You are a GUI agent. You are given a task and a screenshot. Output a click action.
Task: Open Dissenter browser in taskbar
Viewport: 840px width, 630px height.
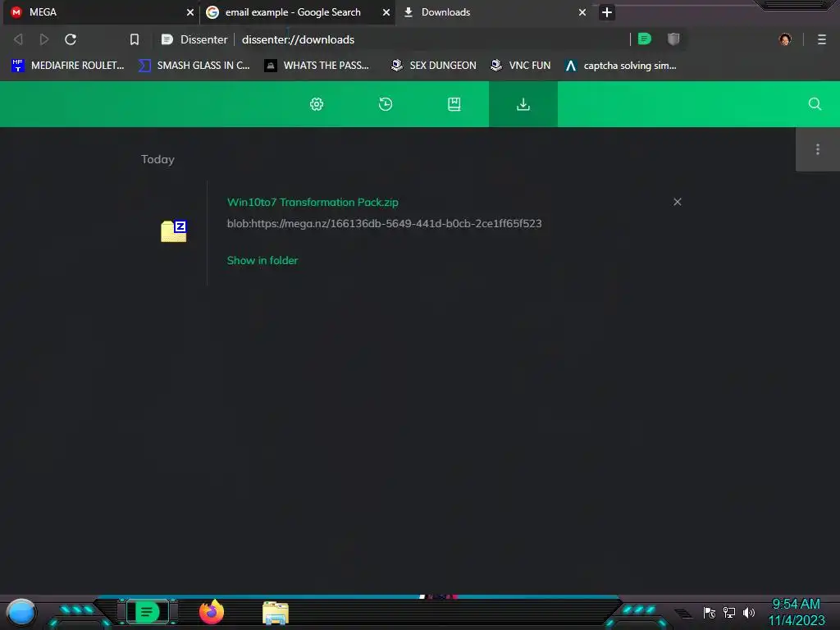click(x=148, y=612)
